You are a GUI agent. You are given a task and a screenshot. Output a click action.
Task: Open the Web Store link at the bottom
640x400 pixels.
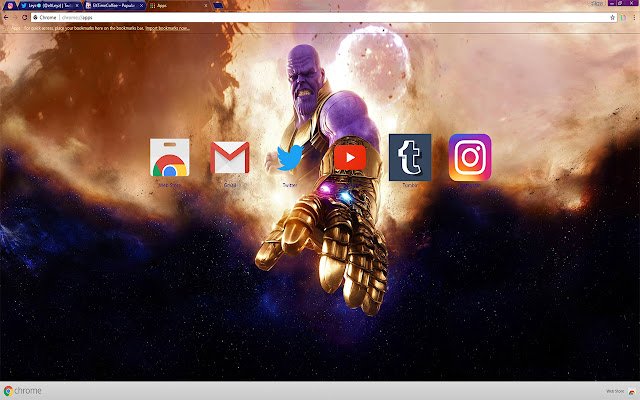pos(615,391)
